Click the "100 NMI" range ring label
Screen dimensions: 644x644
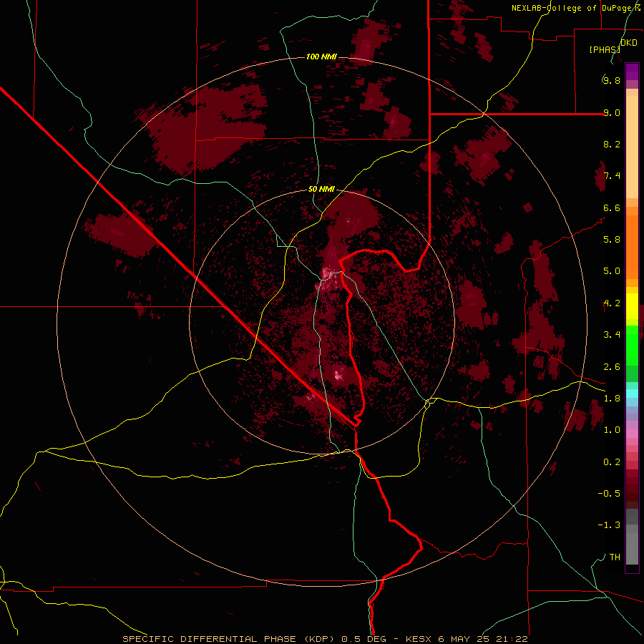321,57
